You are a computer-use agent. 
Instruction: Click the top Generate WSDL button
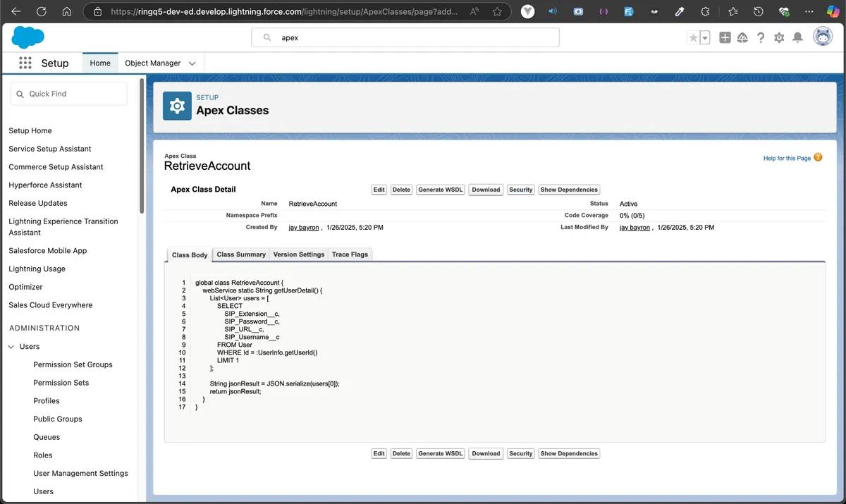point(441,190)
